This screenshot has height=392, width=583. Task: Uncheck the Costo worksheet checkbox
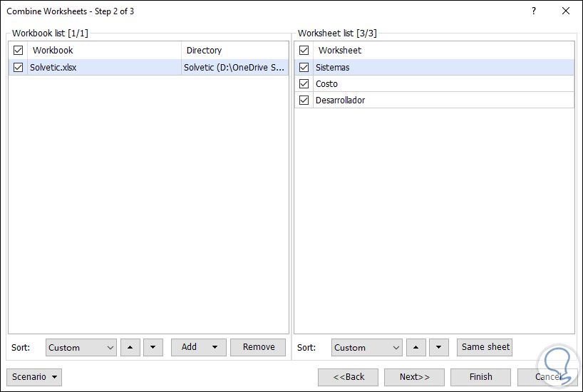(x=304, y=83)
